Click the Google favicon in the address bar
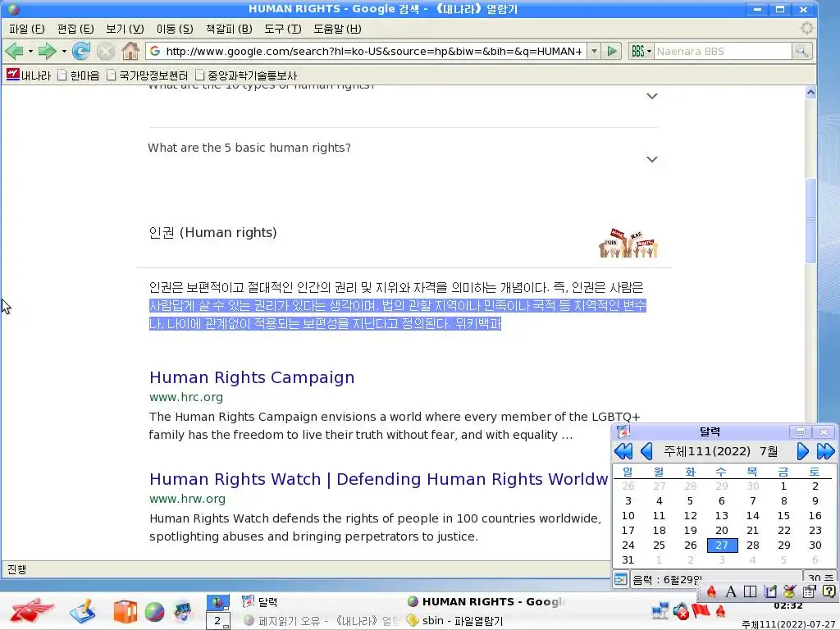840x630 pixels. (x=155, y=52)
